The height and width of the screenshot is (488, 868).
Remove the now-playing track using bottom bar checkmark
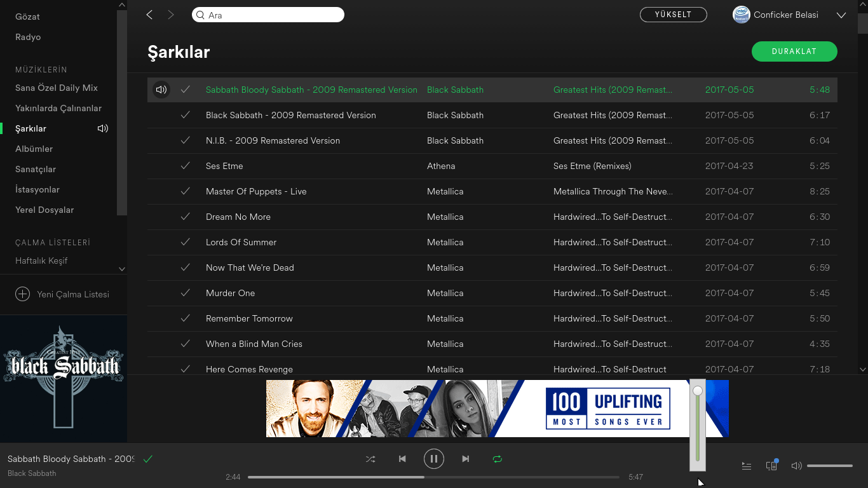[148, 459]
